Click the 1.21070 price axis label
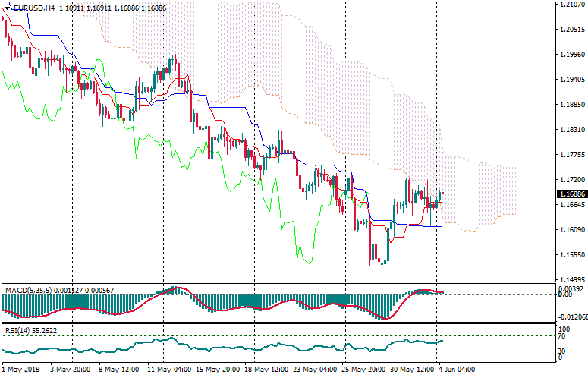The width and height of the screenshot is (588, 378). 569,5
